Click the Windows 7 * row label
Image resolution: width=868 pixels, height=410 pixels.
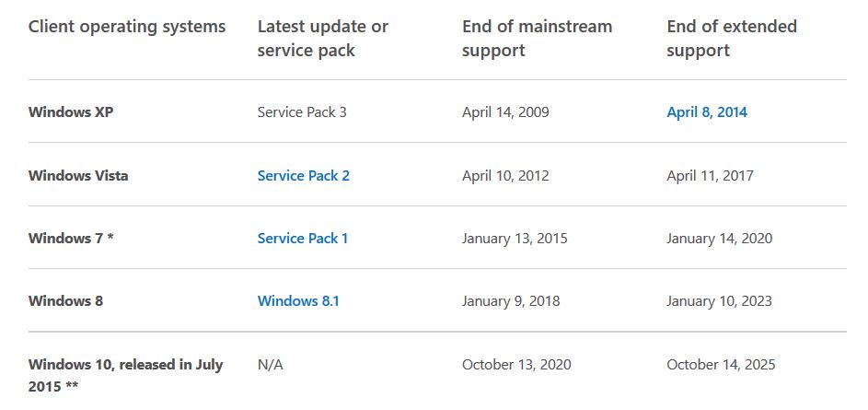click(x=71, y=239)
